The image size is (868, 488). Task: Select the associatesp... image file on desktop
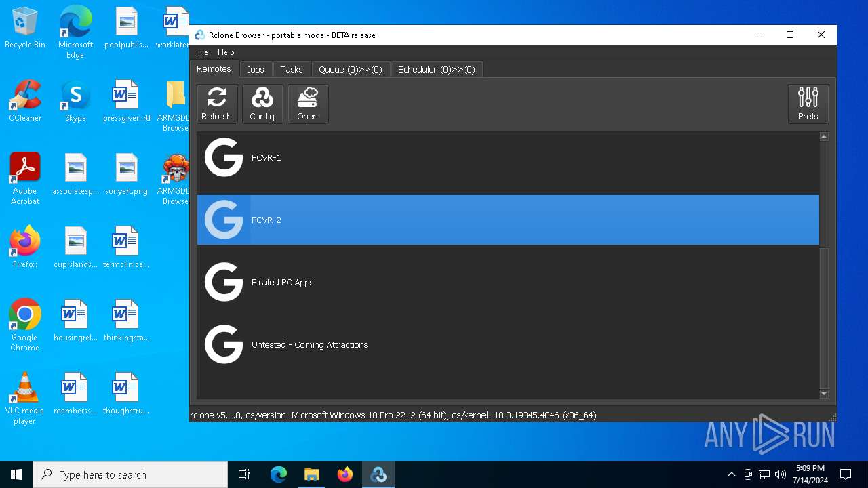pyautogui.click(x=75, y=174)
